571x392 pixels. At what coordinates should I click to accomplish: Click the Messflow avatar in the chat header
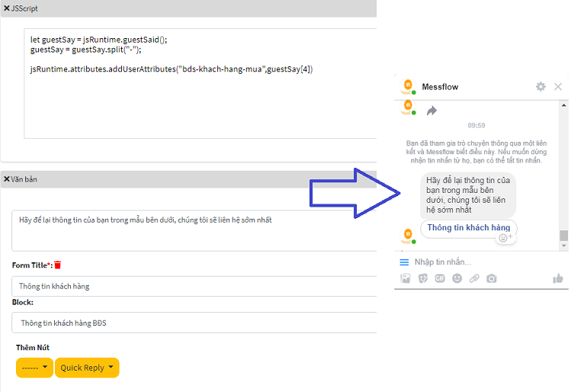click(408, 87)
